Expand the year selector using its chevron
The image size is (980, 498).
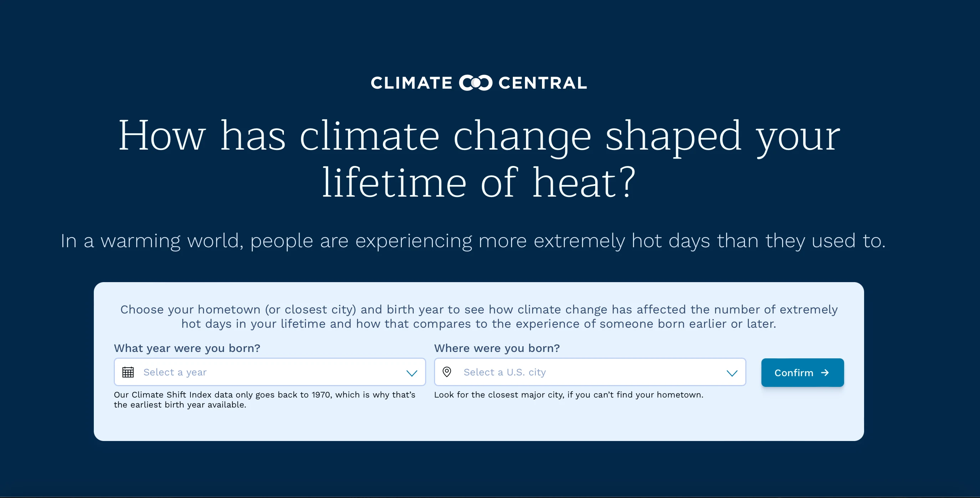coord(412,373)
